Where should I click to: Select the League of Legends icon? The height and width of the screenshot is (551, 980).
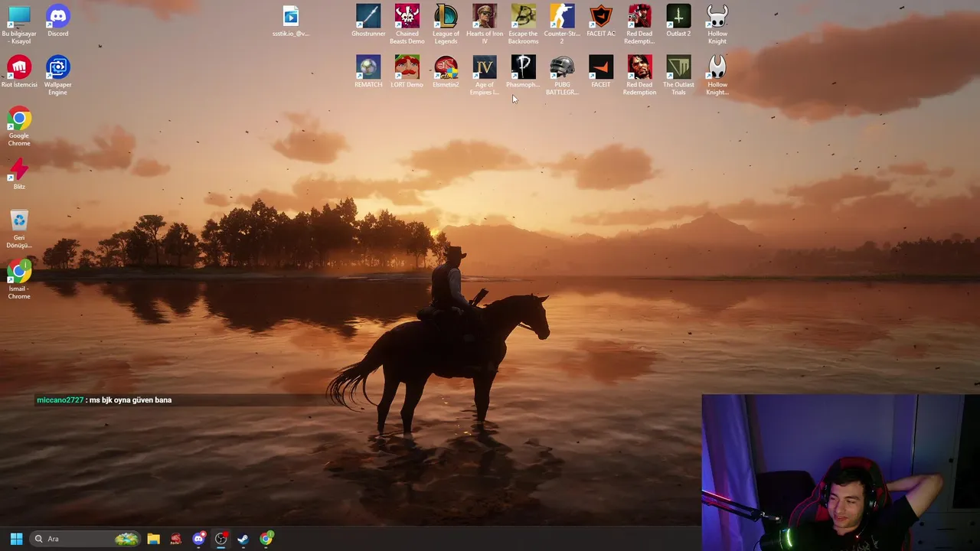click(x=446, y=24)
